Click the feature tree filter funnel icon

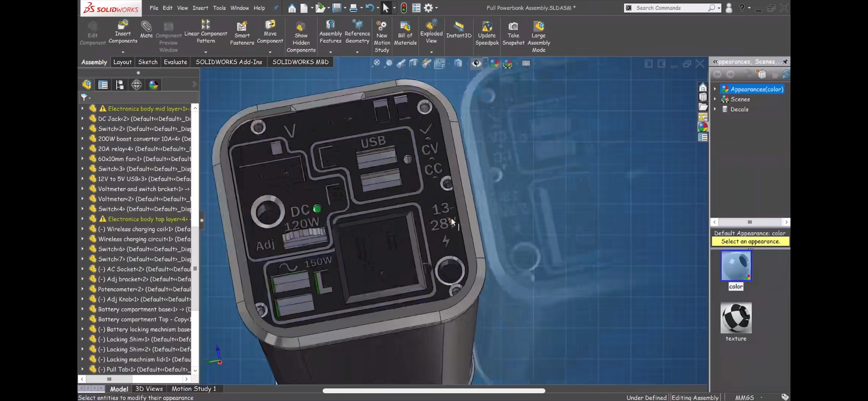84,97
